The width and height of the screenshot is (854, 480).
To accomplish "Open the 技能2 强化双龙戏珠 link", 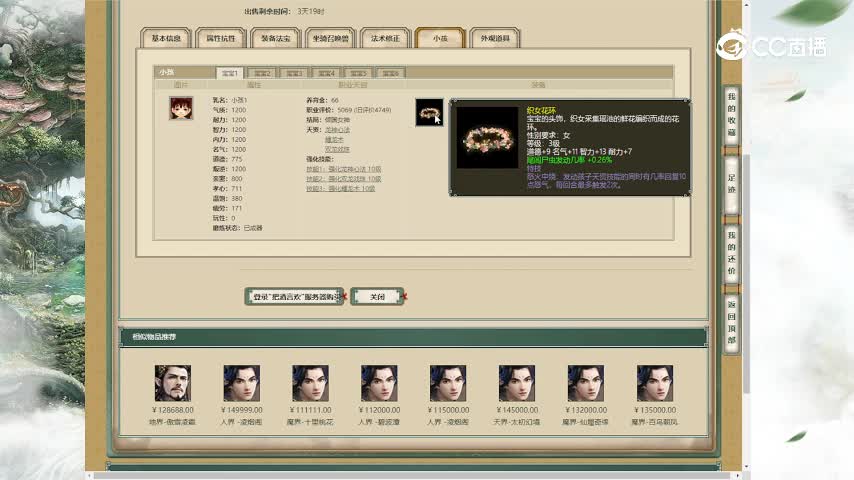I will click(x=344, y=179).
